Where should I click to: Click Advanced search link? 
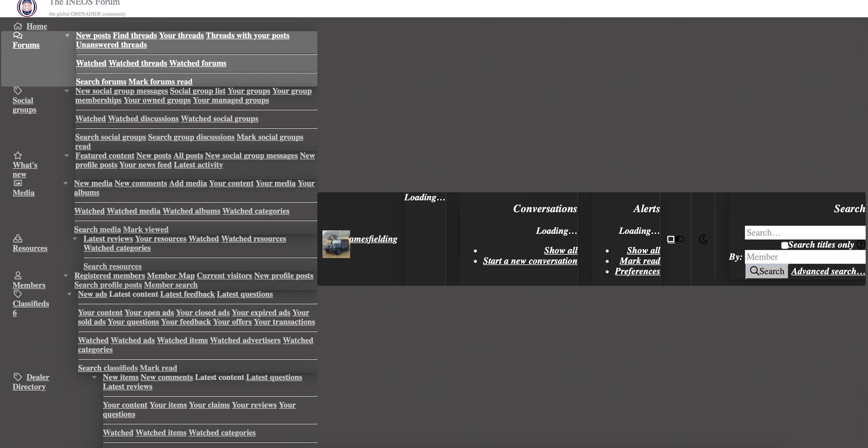click(828, 271)
